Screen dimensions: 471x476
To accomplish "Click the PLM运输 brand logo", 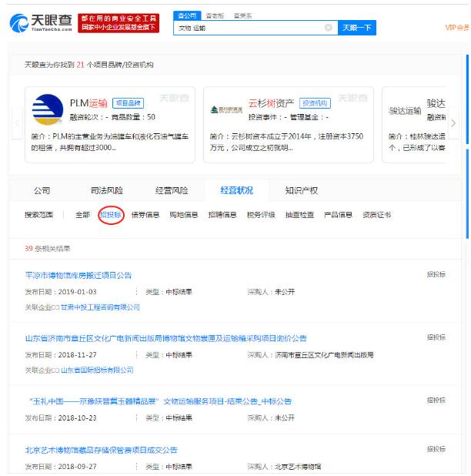I will [47, 111].
